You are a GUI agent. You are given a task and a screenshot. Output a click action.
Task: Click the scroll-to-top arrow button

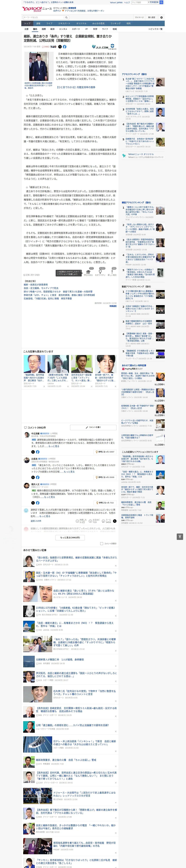coord(180,536)
